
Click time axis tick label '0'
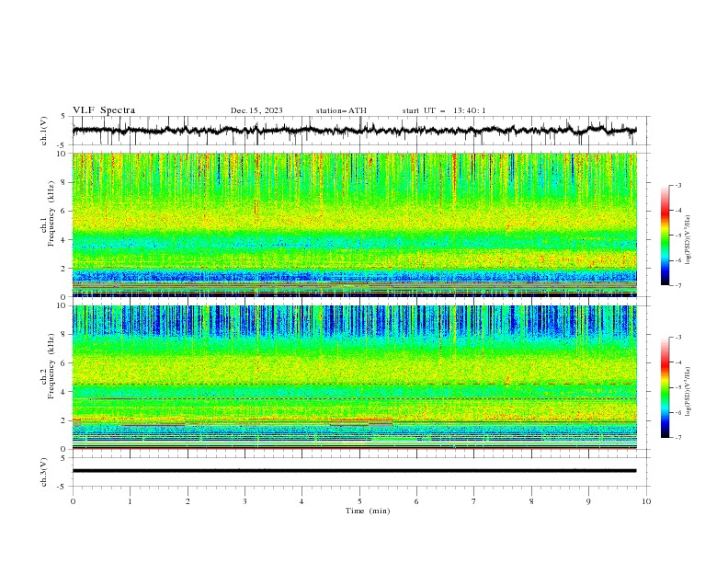pyautogui.click(x=73, y=501)
